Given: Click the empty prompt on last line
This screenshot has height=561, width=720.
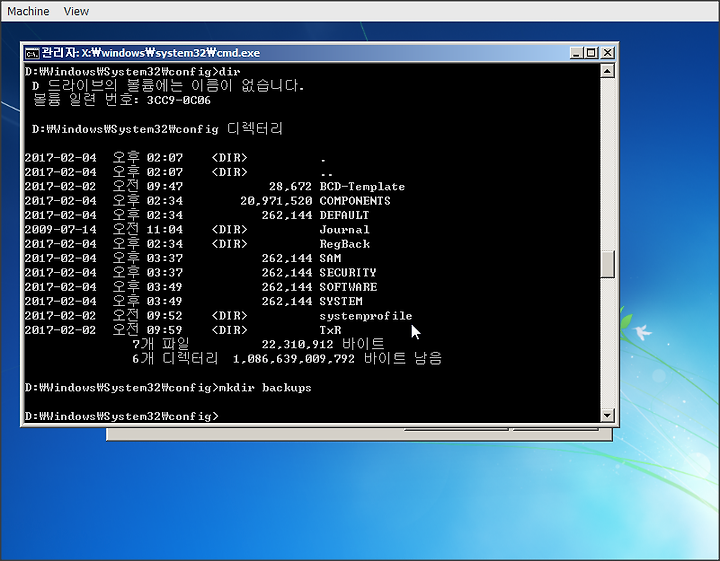Looking at the screenshot, I should tap(122, 416).
